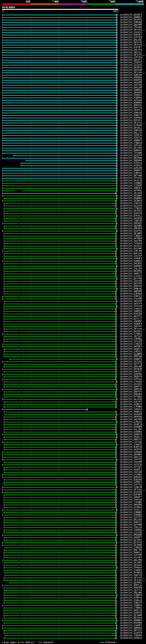This screenshot has width=146, height=644.
Task: Select the UniRef100_B9IBY6 label
Action: click(x=131, y=67)
